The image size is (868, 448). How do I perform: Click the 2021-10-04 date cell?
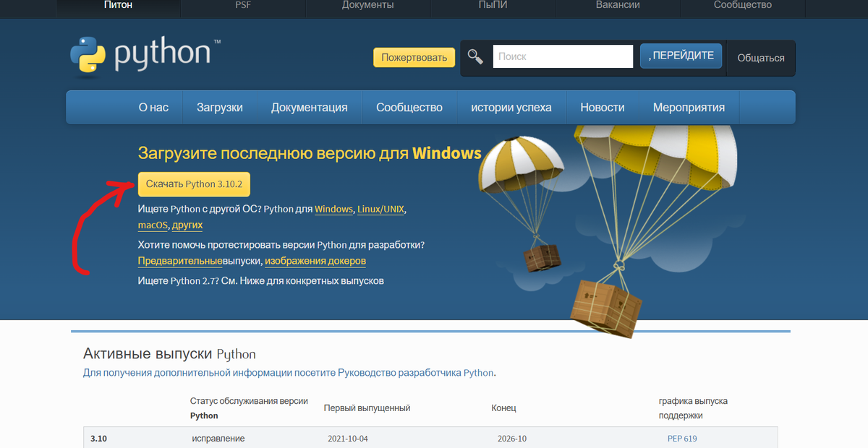tap(348, 439)
